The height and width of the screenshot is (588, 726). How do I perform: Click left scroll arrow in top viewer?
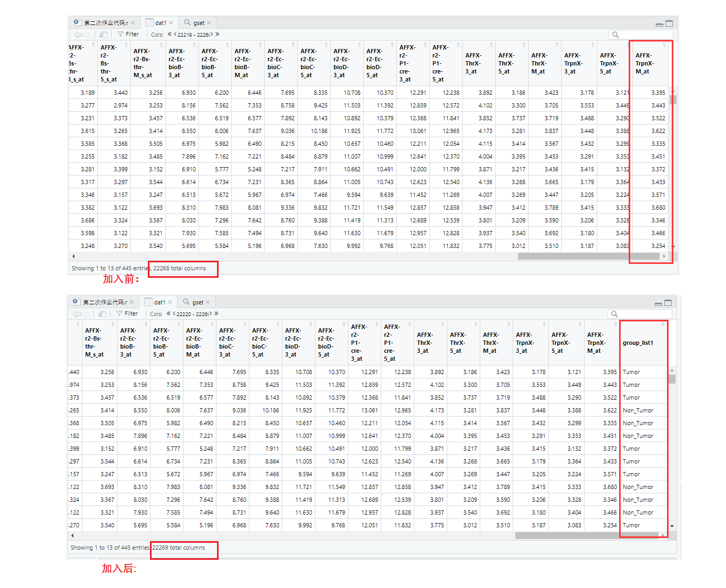73,256
